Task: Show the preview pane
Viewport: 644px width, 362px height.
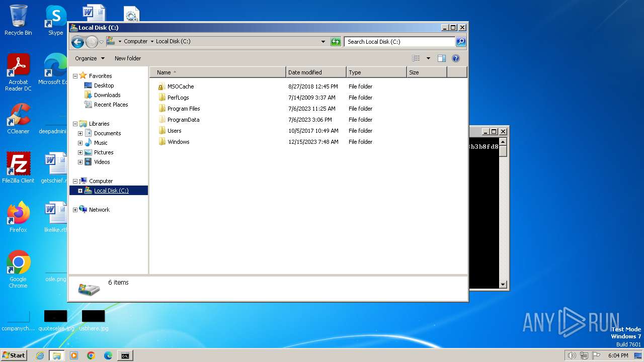Action: [x=441, y=58]
